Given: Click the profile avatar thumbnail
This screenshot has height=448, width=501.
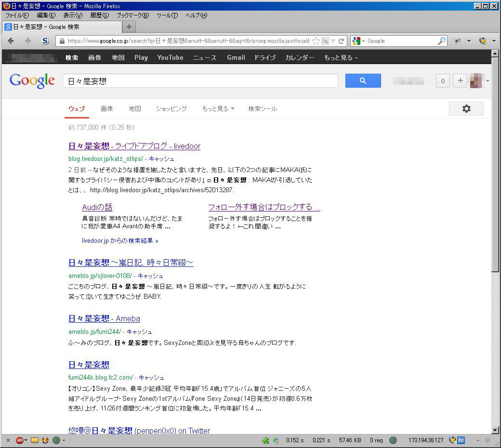Looking at the screenshot, I should (x=476, y=80).
